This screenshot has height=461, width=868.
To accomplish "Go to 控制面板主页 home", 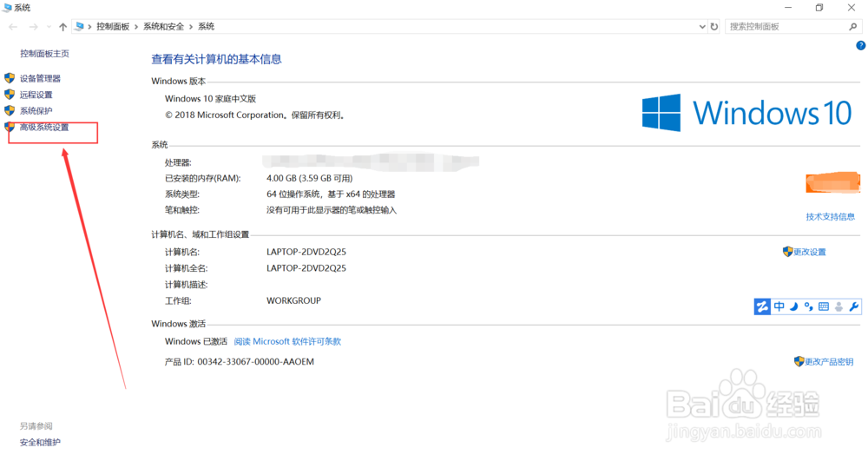I will tap(44, 54).
